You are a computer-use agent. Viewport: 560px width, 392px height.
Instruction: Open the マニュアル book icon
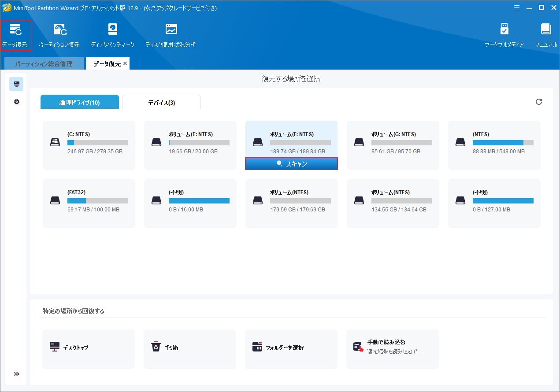[x=546, y=35]
